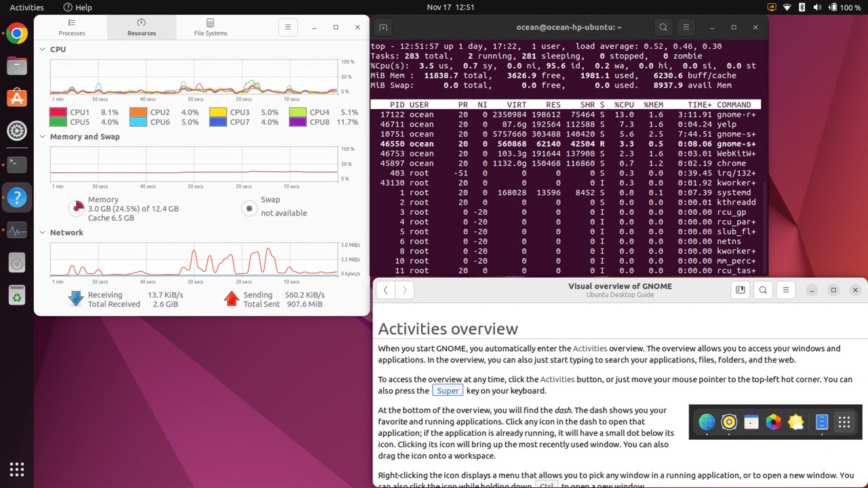Open the Trash in the dock
The height and width of the screenshot is (488, 868).
(17, 296)
